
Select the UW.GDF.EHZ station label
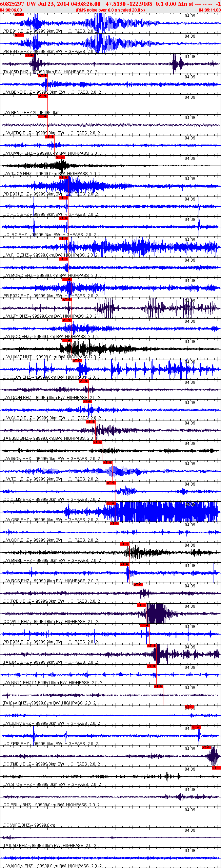coord(51,540)
